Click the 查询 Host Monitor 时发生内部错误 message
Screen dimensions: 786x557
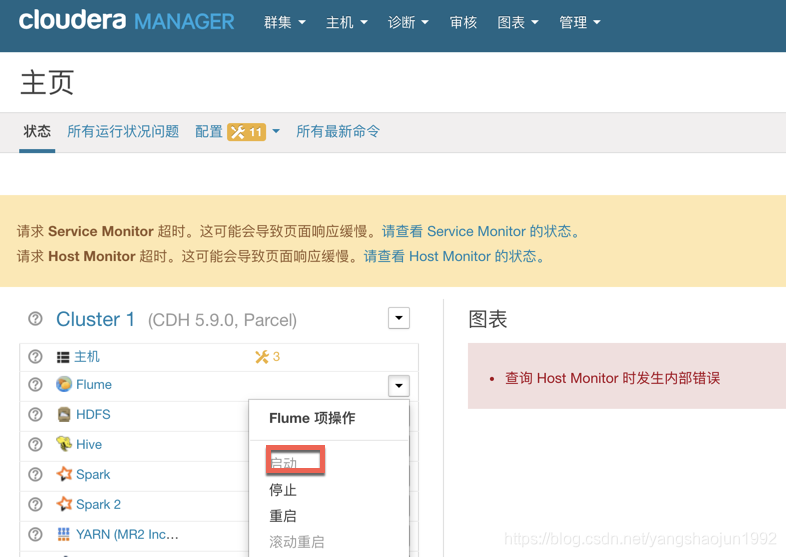point(612,378)
